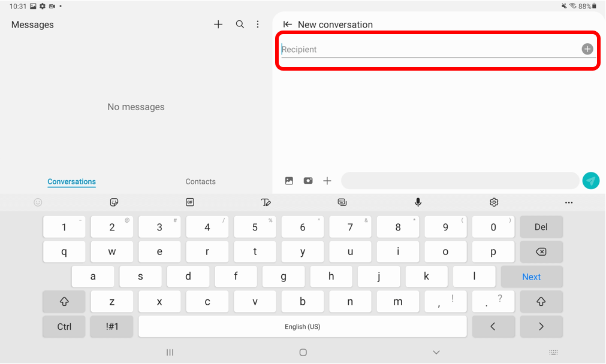The height and width of the screenshot is (364, 606).
Task: Attach image from gallery icon
Action: pos(289,181)
